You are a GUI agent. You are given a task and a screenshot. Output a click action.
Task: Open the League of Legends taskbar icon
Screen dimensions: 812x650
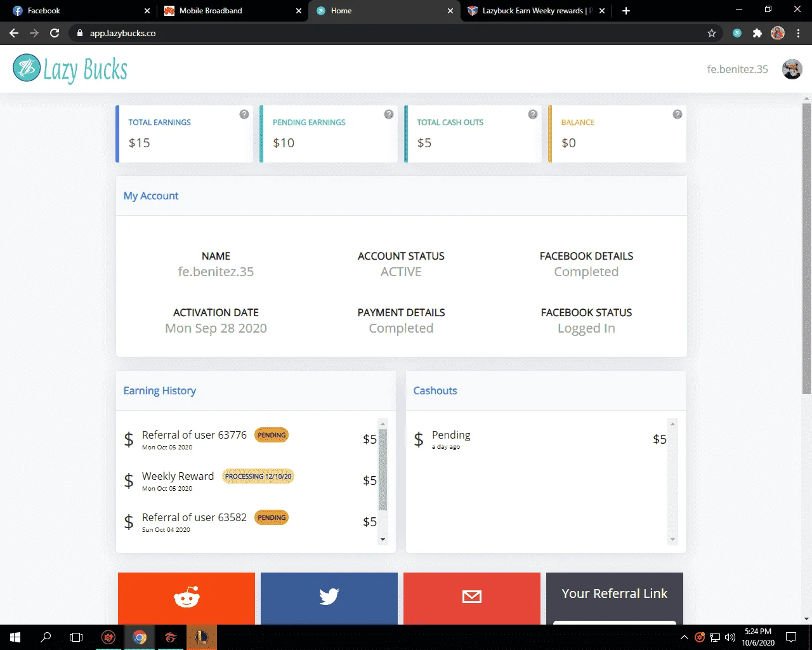(202, 637)
